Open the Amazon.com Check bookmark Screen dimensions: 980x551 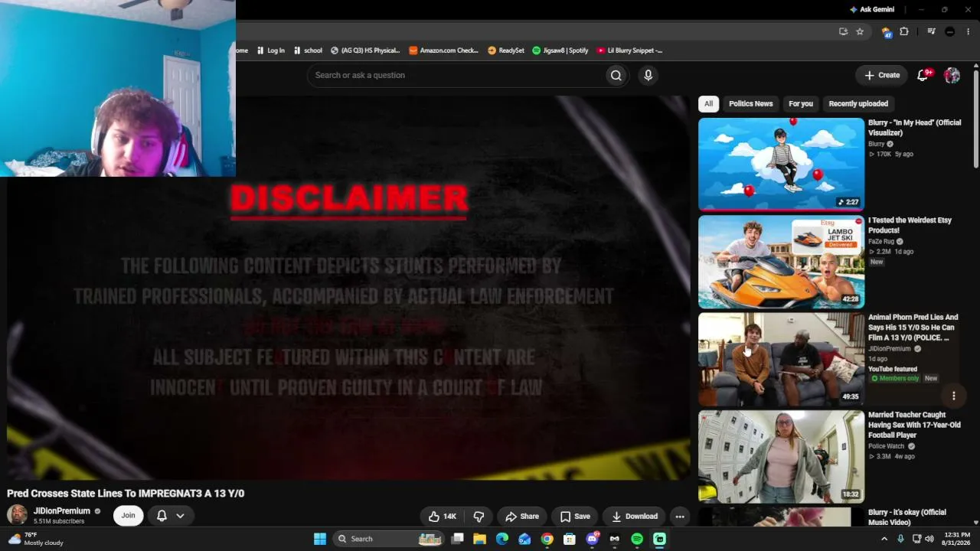pos(444,51)
